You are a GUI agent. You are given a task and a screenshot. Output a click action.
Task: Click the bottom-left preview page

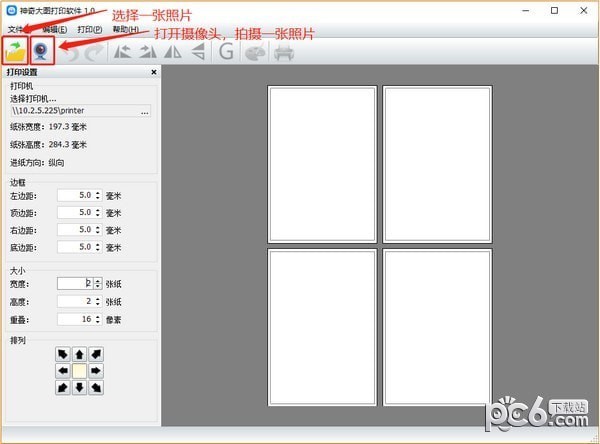point(322,327)
